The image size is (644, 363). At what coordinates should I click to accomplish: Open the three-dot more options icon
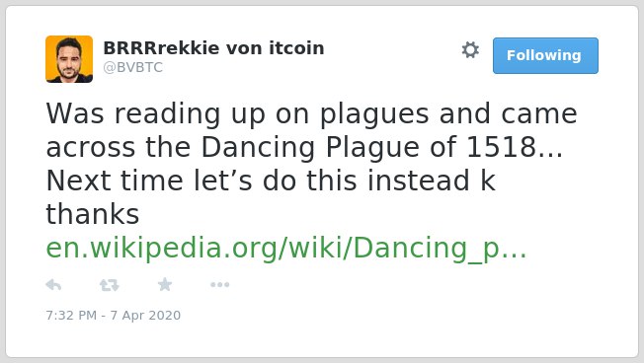(219, 285)
